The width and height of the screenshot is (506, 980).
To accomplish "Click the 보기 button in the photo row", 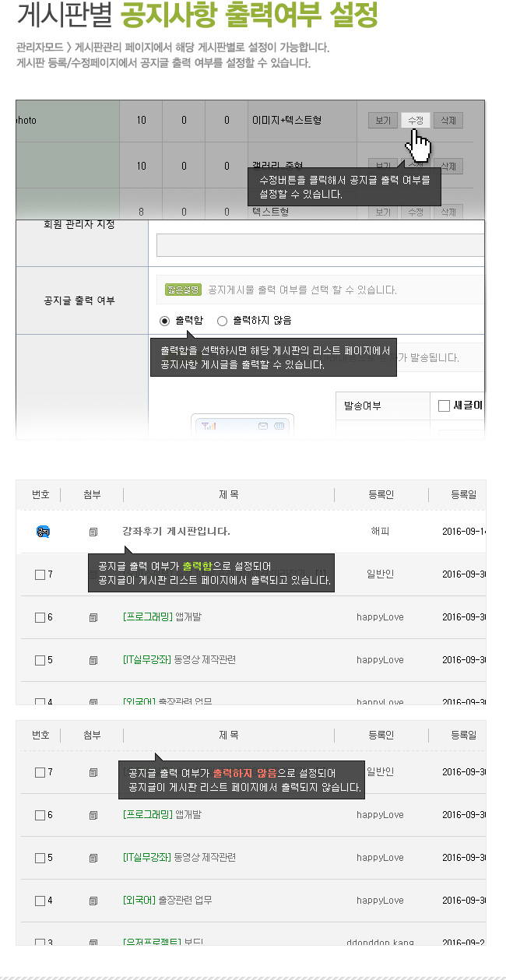I will 383,121.
